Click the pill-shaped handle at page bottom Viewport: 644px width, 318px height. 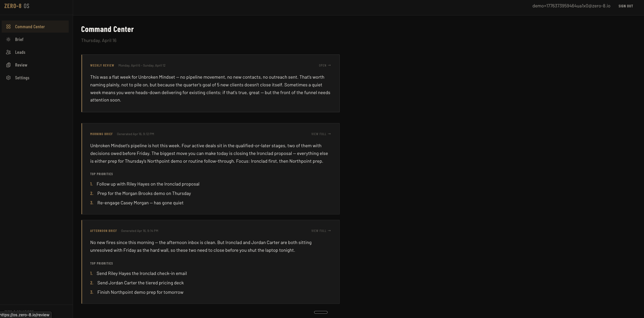(320, 312)
